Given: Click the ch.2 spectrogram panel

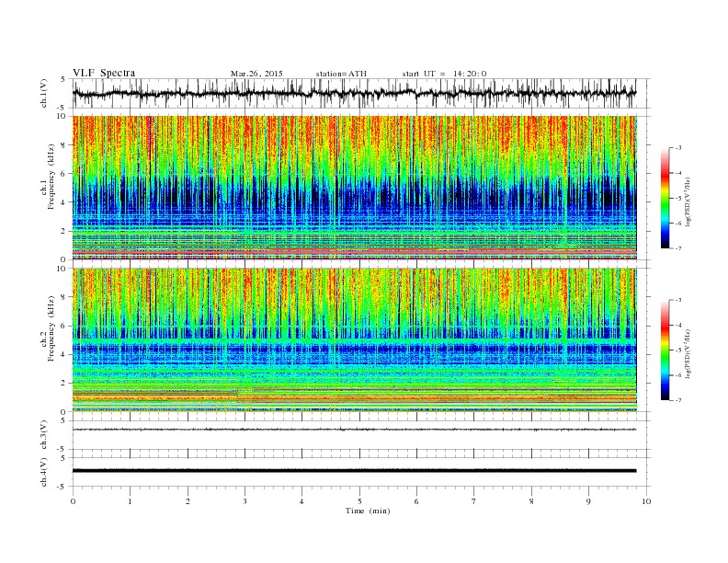Looking at the screenshot, I should [354, 339].
